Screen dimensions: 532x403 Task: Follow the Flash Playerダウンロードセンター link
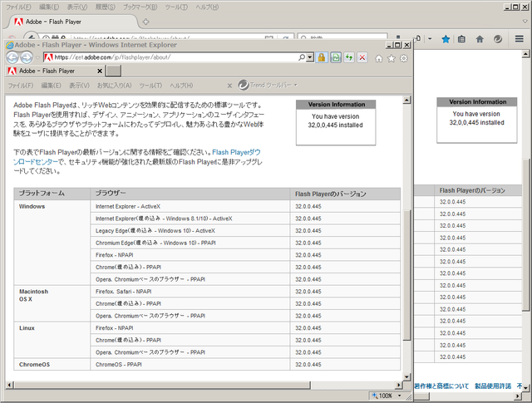[x=137, y=157]
